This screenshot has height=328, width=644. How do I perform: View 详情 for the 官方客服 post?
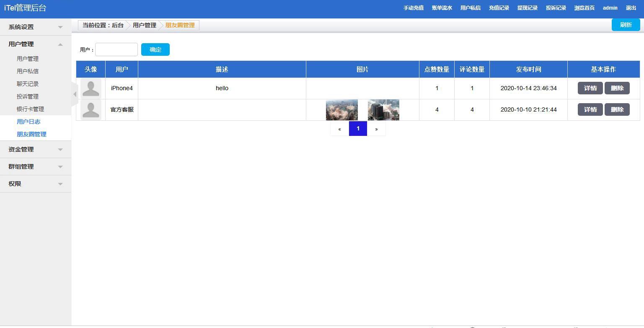590,109
